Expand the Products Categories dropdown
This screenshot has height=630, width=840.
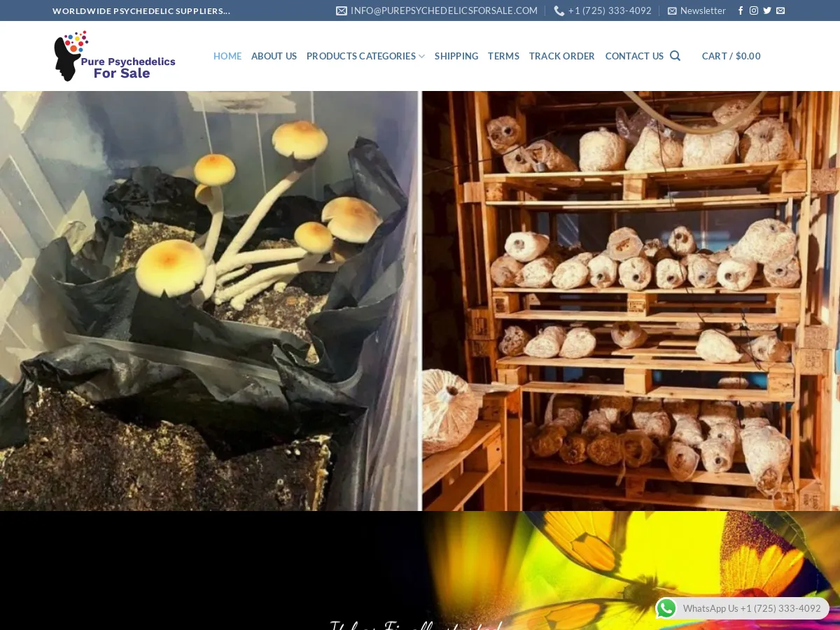click(365, 56)
